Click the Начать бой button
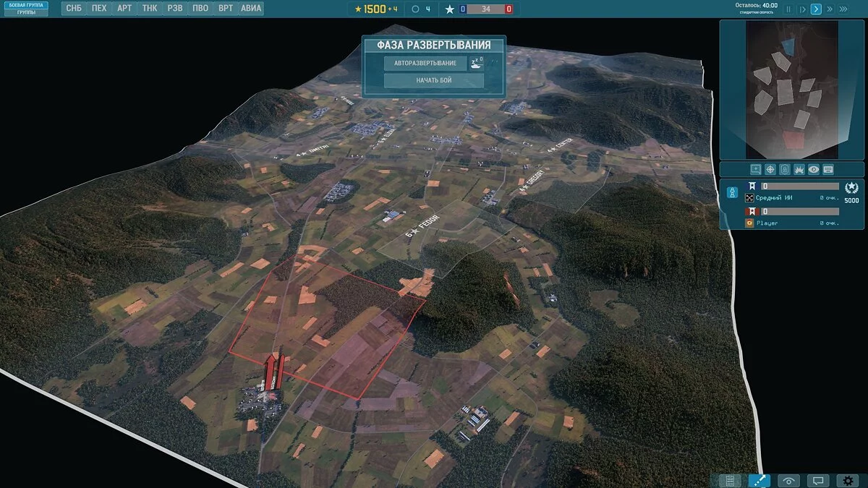This screenshot has width=868, height=488. click(434, 80)
